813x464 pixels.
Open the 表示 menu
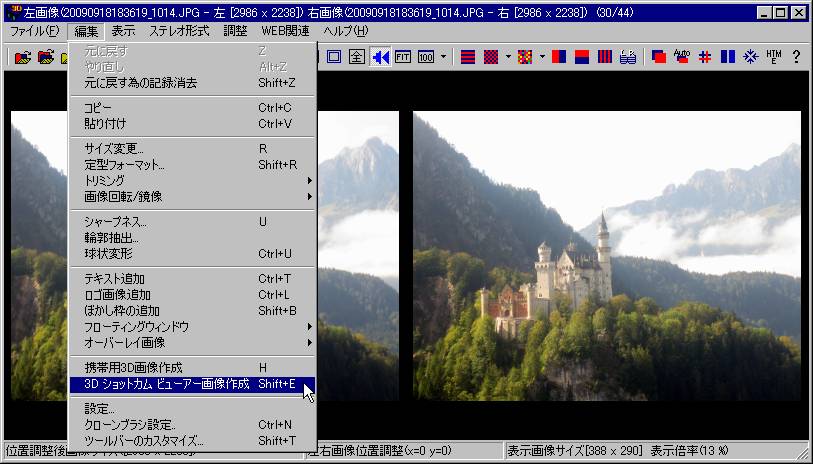coord(123,31)
